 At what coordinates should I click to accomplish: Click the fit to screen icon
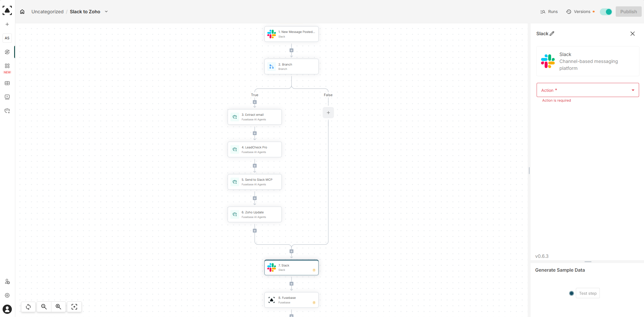coord(74,307)
